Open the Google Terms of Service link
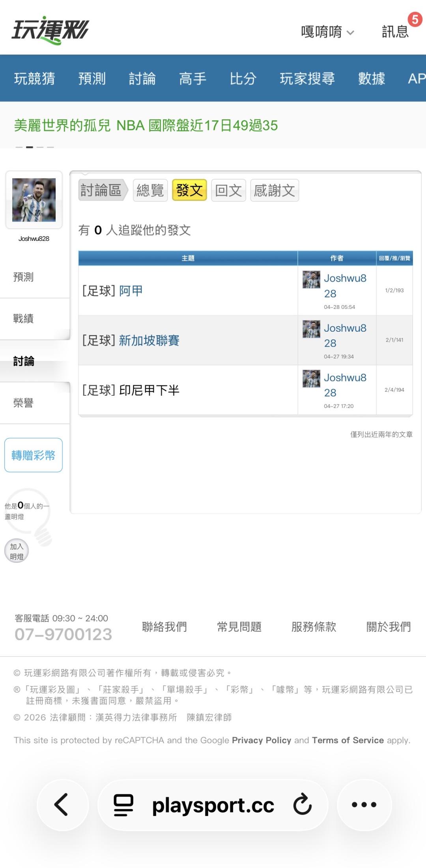Image resolution: width=426 pixels, height=868 pixels. coord(348,740)
